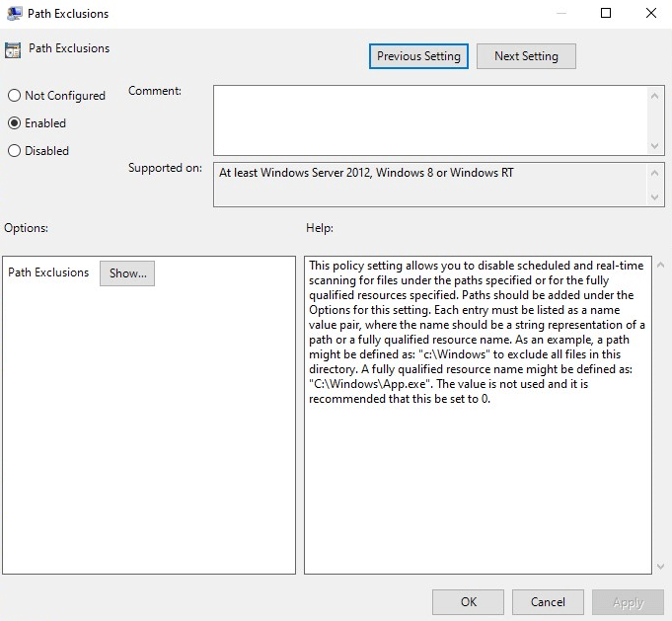
Task: Click the Path Exclusions label in Options
Action: 48,272
